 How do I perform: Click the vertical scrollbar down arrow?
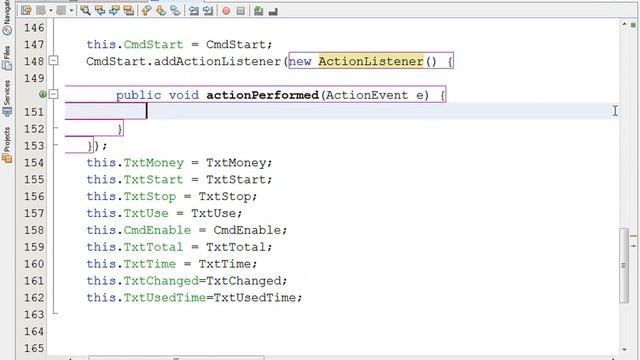coord(624,349)
